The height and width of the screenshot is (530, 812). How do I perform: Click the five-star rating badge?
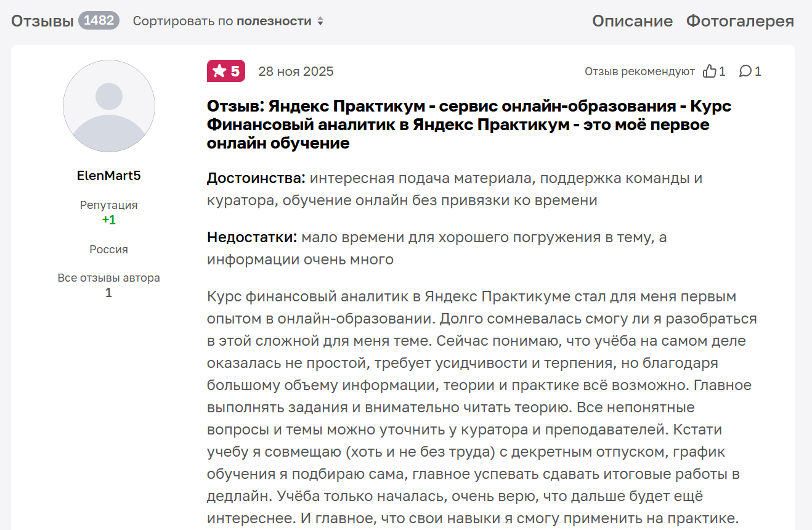pos(226,71)
